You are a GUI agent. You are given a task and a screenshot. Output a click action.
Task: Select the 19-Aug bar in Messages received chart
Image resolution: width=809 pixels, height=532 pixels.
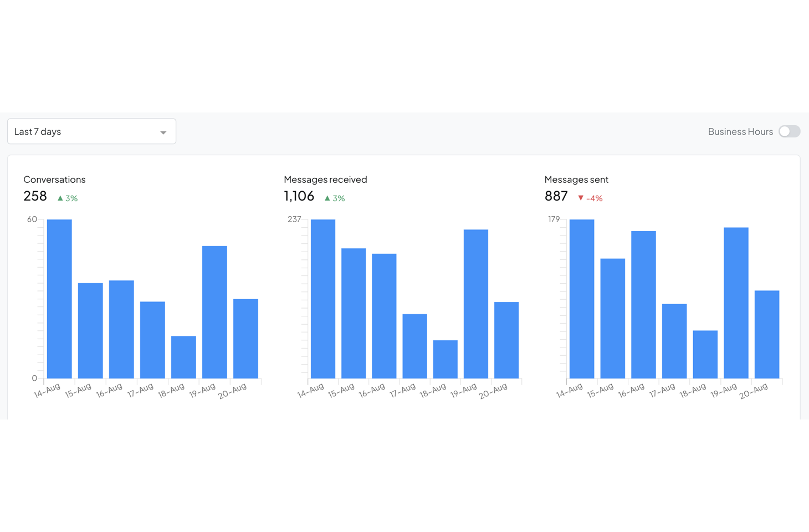tap(476, 304)
